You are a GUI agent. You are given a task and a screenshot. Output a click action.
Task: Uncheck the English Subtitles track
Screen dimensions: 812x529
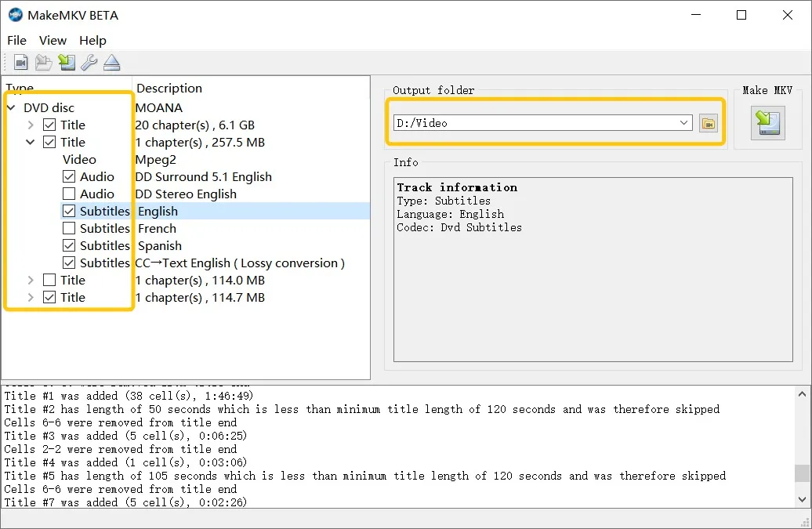point(67,211)
